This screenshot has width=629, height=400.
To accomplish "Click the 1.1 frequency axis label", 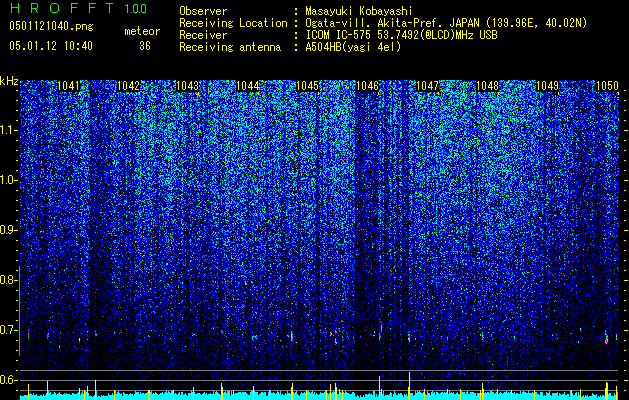I will (8, 130).
